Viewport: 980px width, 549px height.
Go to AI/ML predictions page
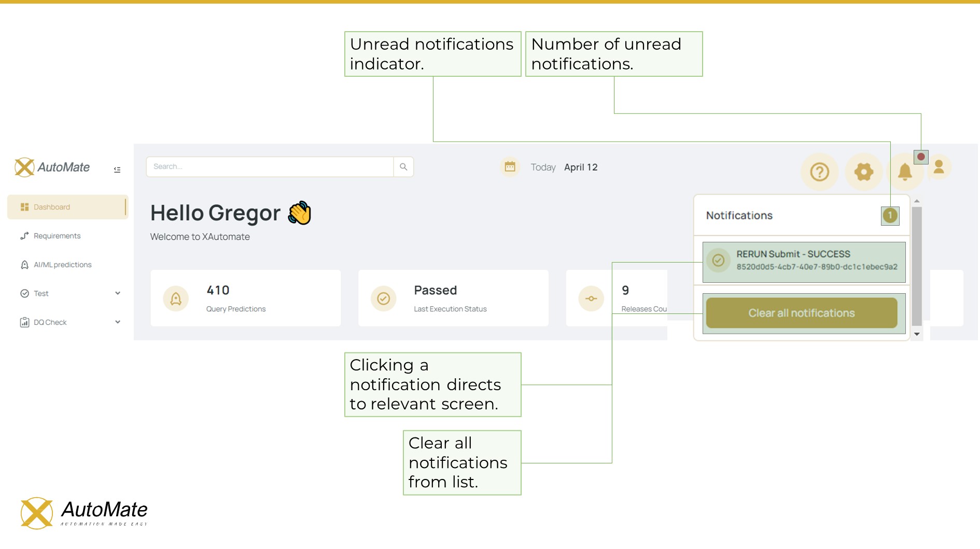pyautogui.click(x=62, y=265)
